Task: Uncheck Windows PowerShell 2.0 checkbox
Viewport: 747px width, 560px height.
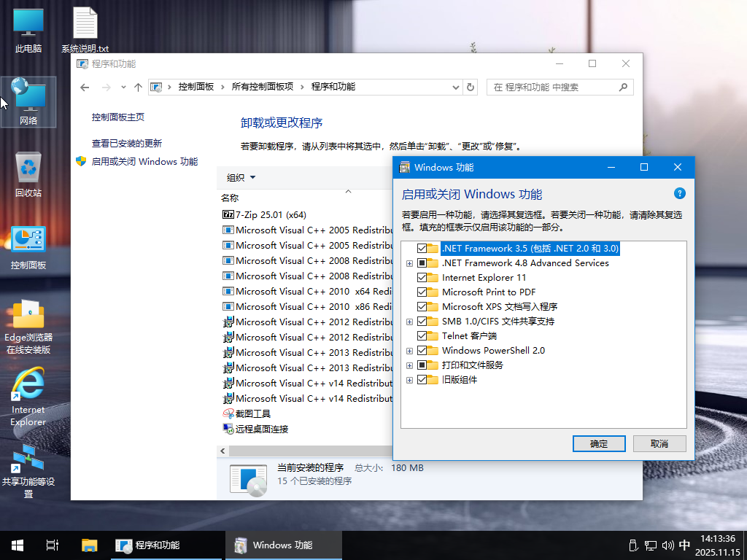Action: coord(422,351)
